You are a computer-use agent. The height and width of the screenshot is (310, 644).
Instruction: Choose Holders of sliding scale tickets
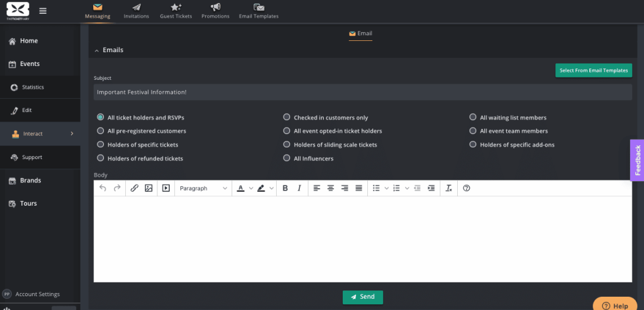[287, 145]
